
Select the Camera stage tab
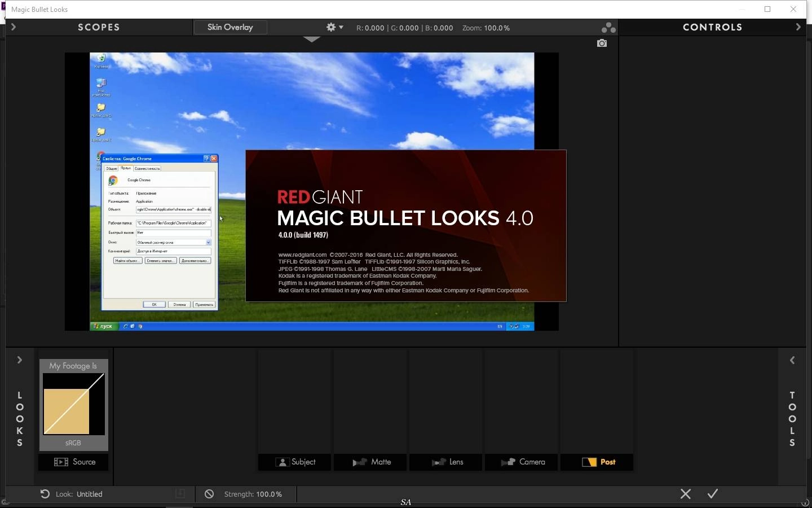[x=522, y=462]
